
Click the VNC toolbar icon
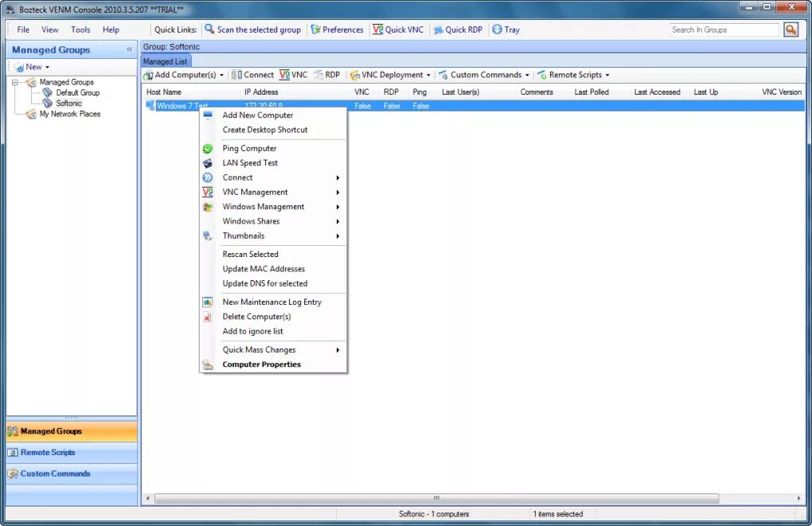tap(284, 75)
